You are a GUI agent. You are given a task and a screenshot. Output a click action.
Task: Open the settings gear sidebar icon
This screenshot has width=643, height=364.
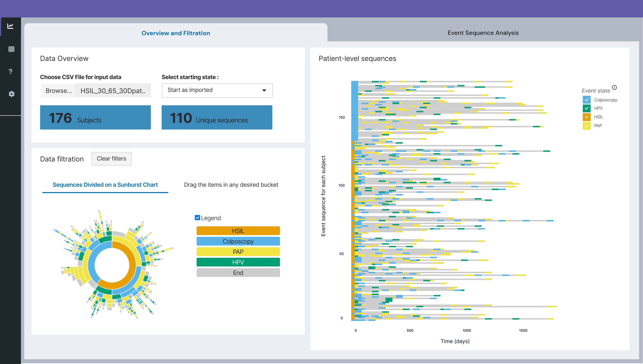tap(11, 94)
